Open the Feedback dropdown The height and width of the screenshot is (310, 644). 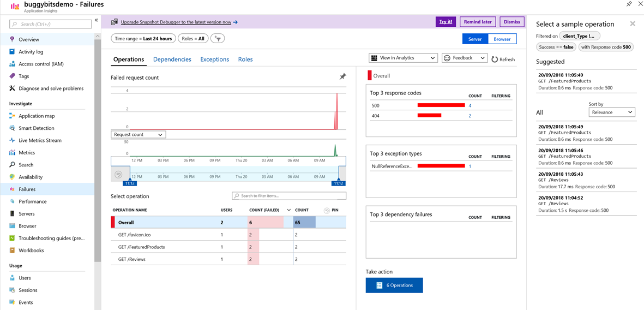click(x=465, y=58)
